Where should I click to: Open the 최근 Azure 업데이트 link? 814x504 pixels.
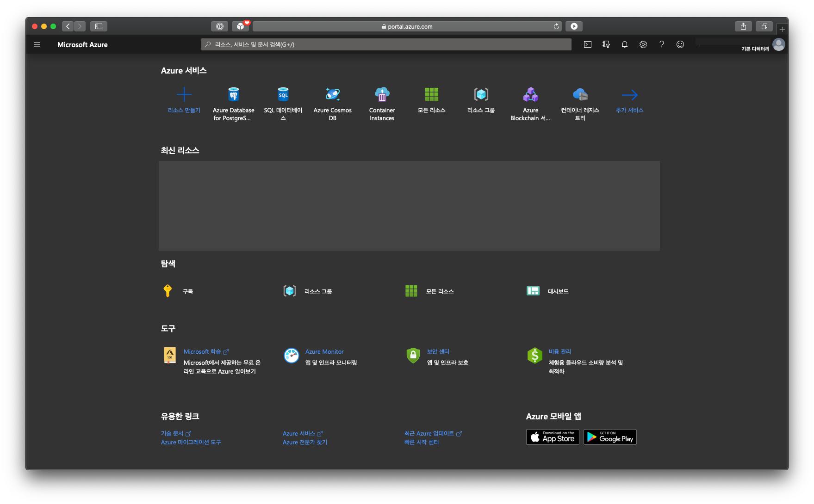pos(433,434)
